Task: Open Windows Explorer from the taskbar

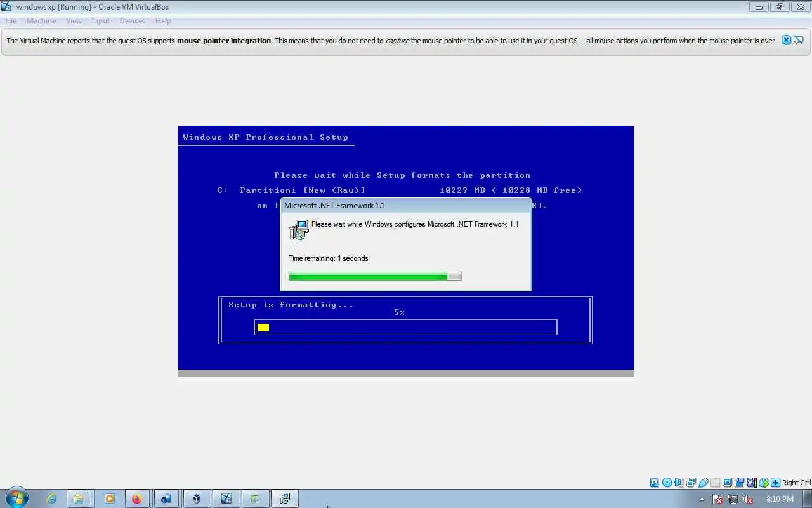Action: pyautogui.click(x=78, y=499)
